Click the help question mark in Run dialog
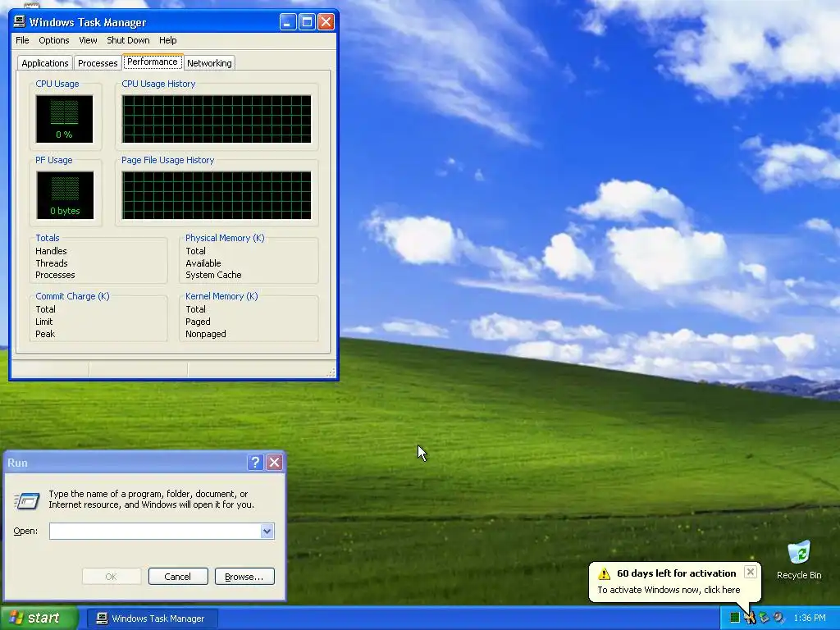 255,463
